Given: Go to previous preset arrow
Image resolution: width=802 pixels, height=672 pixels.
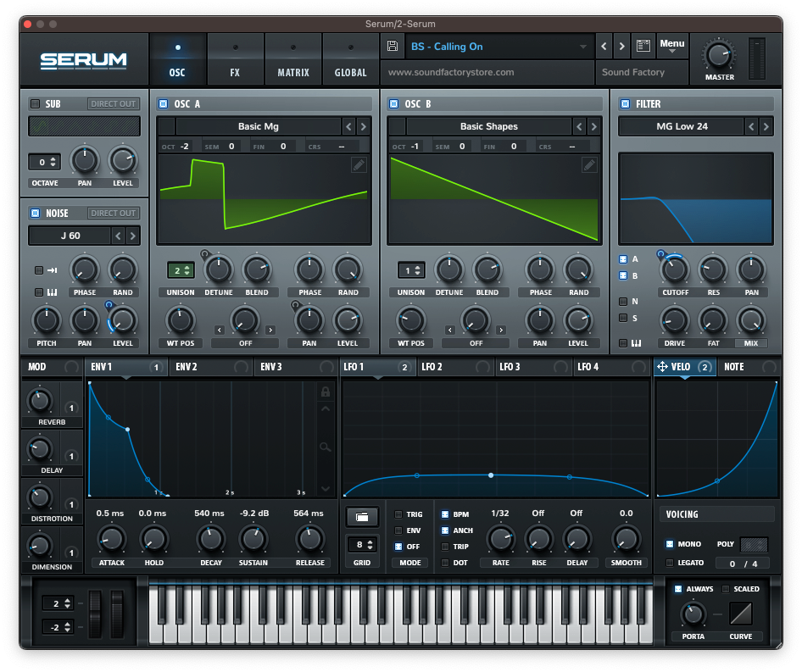Looking at the screenshot, I should 602,47.
